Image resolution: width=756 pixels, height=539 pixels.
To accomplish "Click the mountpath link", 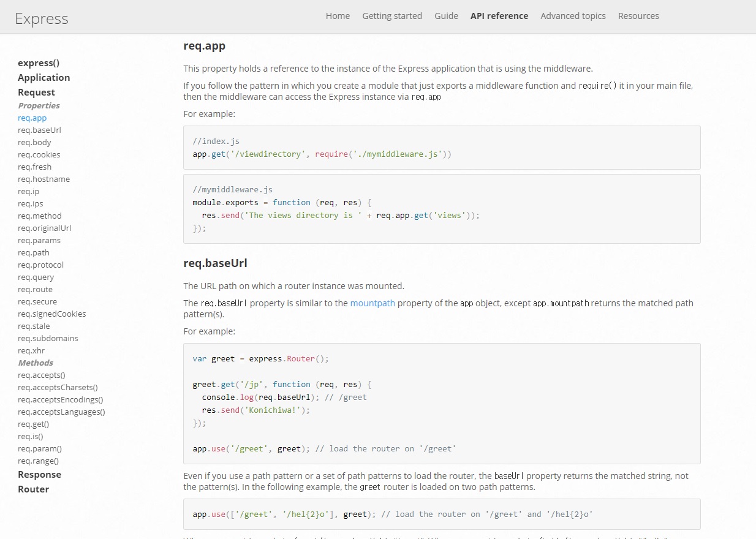I will tap(372, 303).
